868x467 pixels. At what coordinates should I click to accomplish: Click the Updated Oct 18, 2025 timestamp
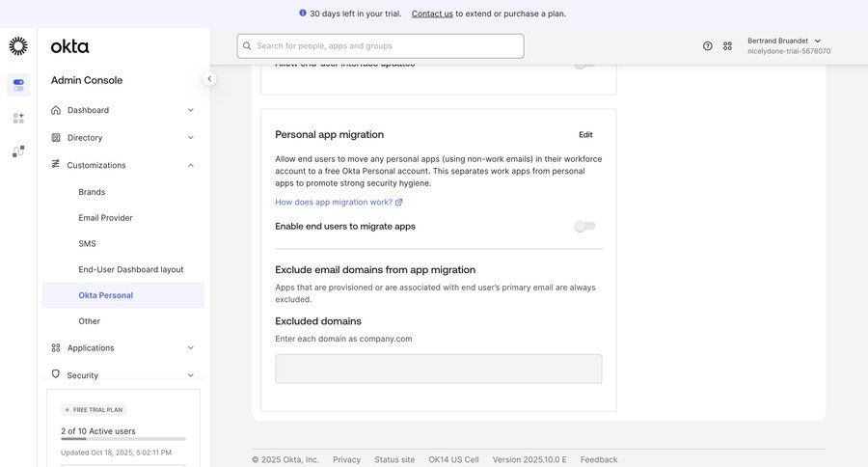pos(117,453)
